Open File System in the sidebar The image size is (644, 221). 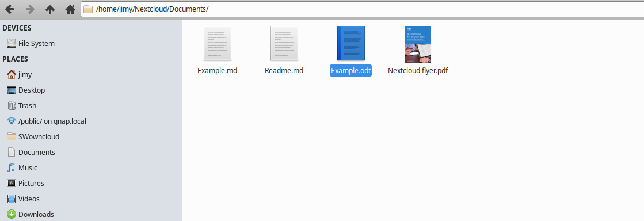click(91, 44)
